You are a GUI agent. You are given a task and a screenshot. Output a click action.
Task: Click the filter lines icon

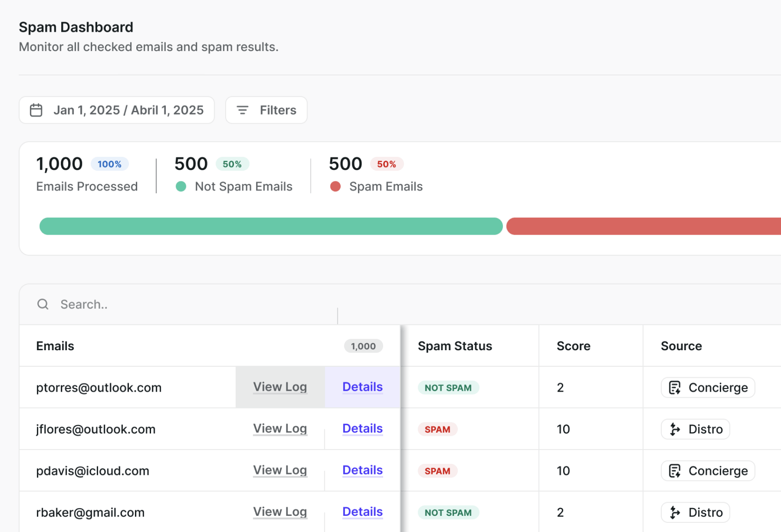point(242,110)
